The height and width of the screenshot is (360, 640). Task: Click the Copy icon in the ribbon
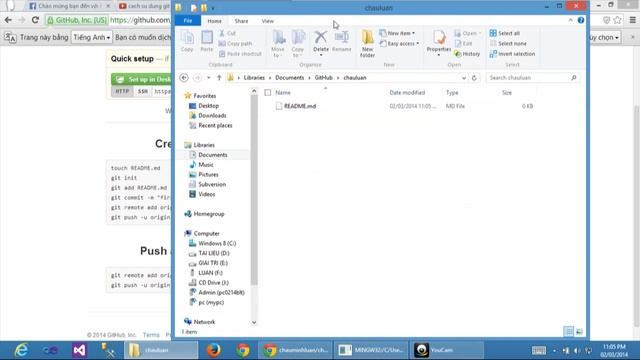pos(187,41)
